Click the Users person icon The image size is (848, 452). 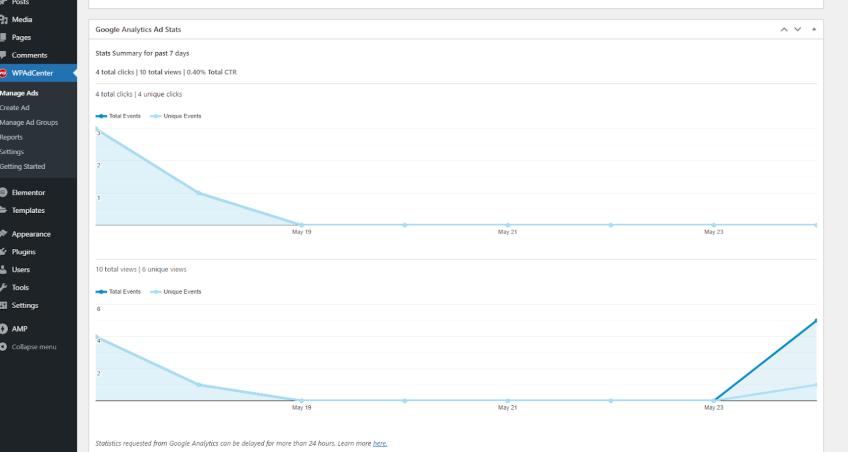tap(3, 270)
